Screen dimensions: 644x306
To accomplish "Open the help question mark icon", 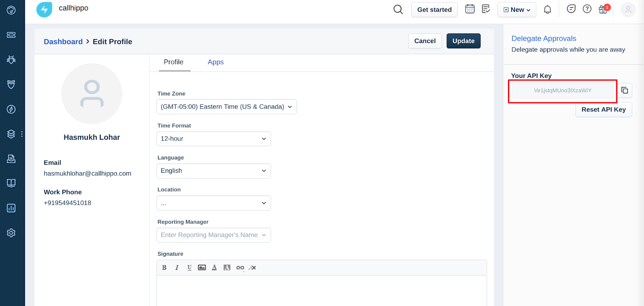I will click(587, 9).
